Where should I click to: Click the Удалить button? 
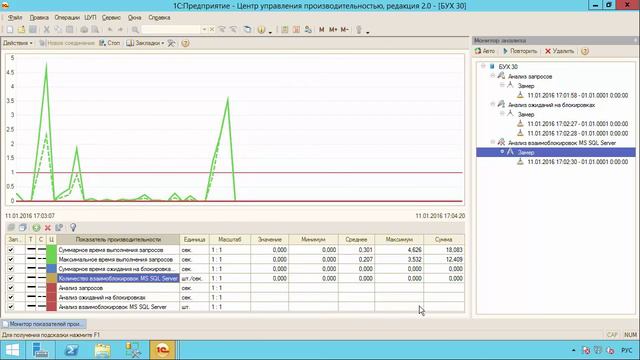coord(560,51)
